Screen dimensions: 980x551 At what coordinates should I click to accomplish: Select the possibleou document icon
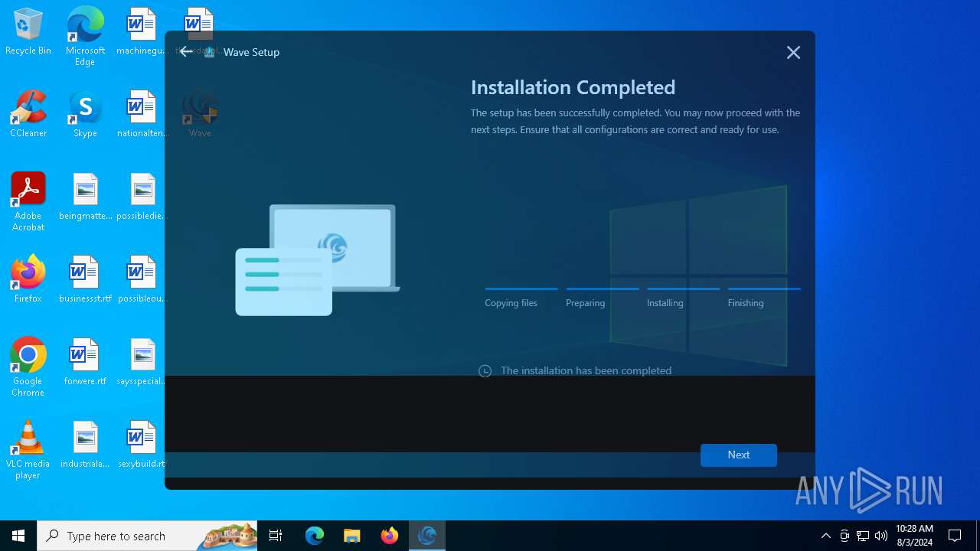[x=142, y=280]
